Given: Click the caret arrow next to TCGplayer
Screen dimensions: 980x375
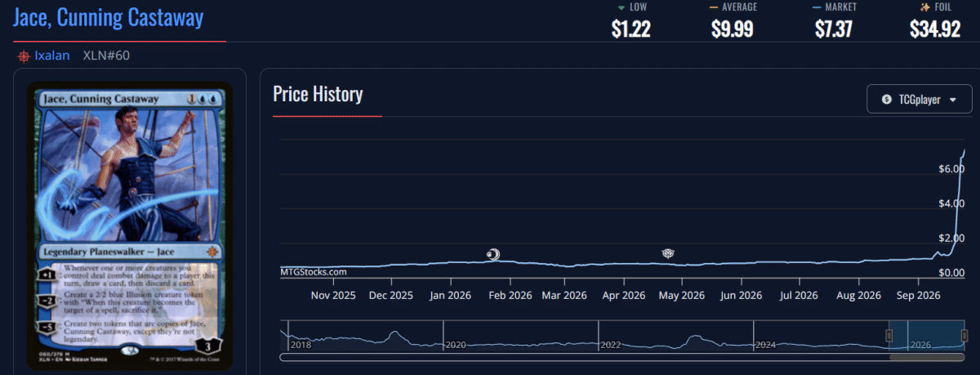Looking at the screenshot, I should (952, 100).
